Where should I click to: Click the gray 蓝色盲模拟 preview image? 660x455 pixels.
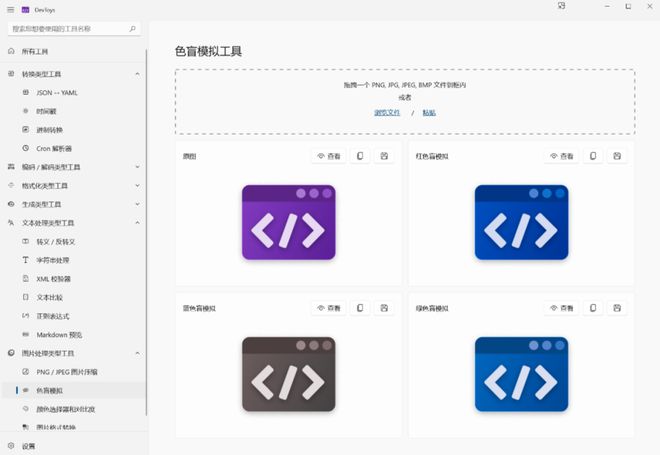coord(289,374)
